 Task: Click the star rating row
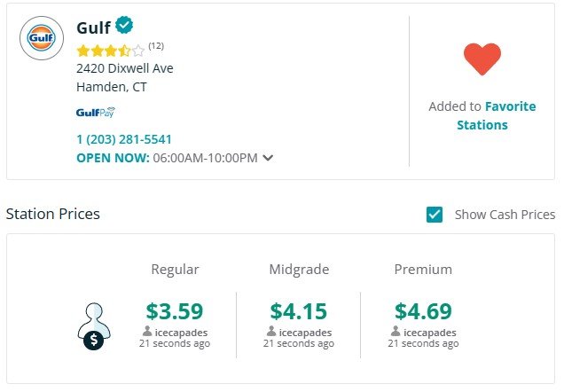[x=111, y=51]
